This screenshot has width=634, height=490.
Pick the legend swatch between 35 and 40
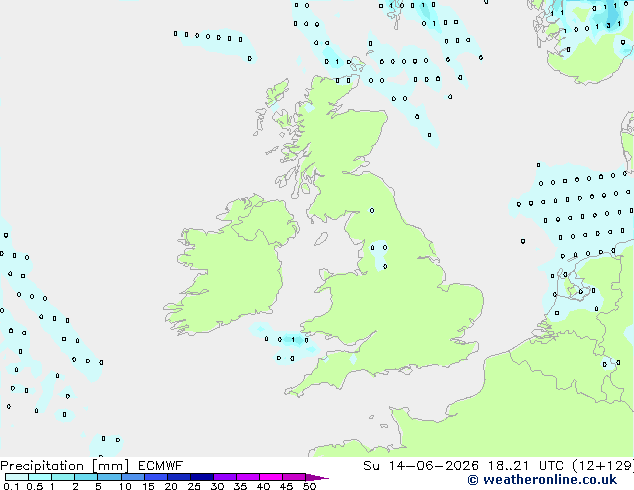(248, 477)
